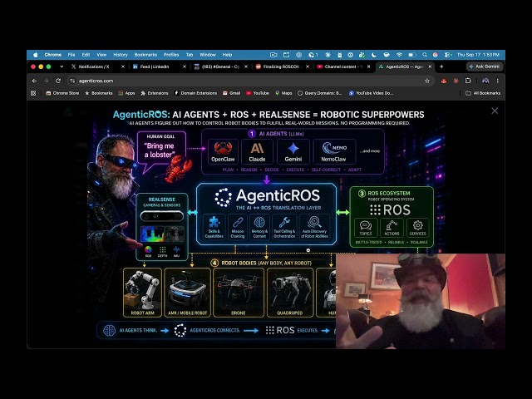Open the tab groups grid icon

pos(33,93)
